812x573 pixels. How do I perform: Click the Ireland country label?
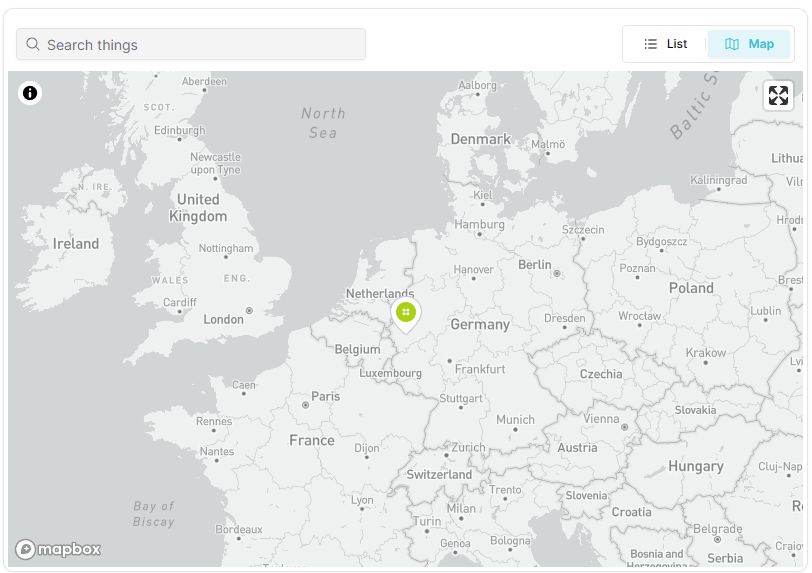click(x=76, y=243)
